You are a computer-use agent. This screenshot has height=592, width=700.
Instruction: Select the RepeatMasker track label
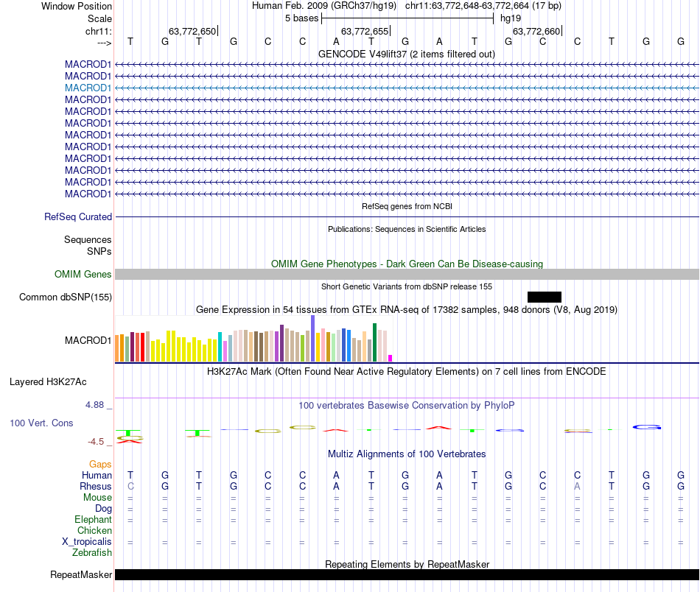[81, 574]
